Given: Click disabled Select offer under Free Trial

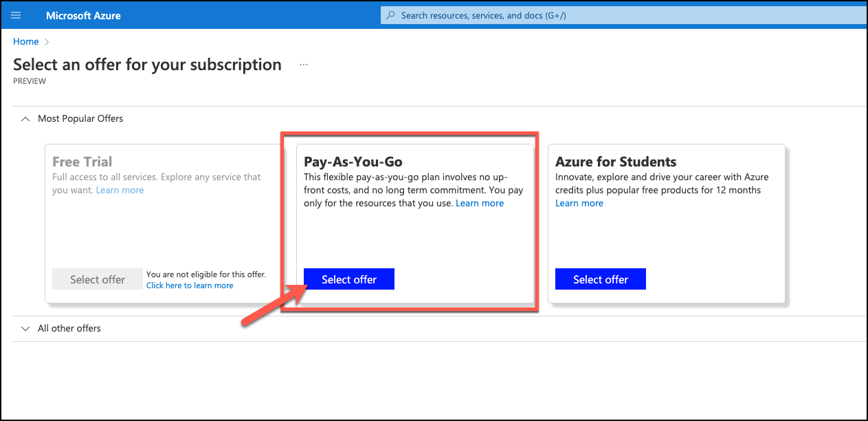Looking at the screenshot, I should (x=98, y=279).
